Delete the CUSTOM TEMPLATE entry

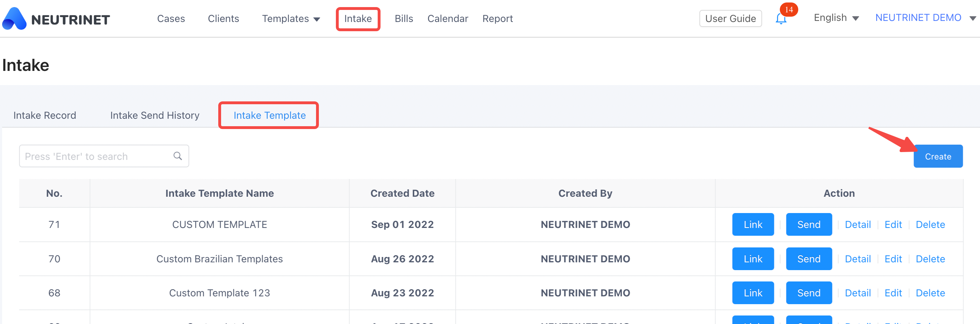click(x=930, y=225)
